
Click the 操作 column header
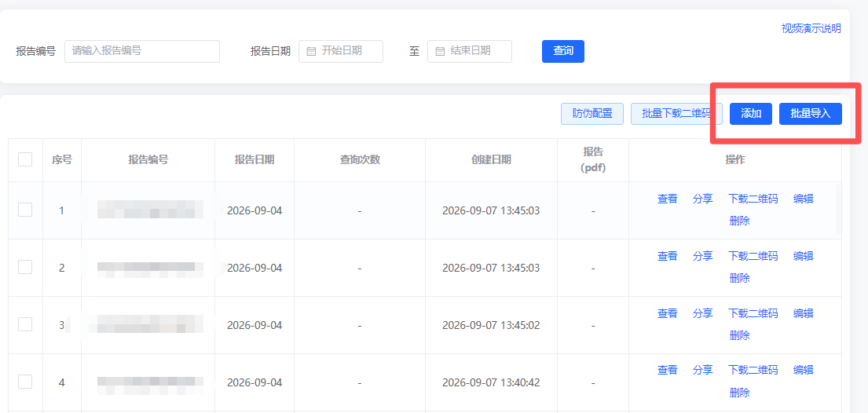coord(735,160)
